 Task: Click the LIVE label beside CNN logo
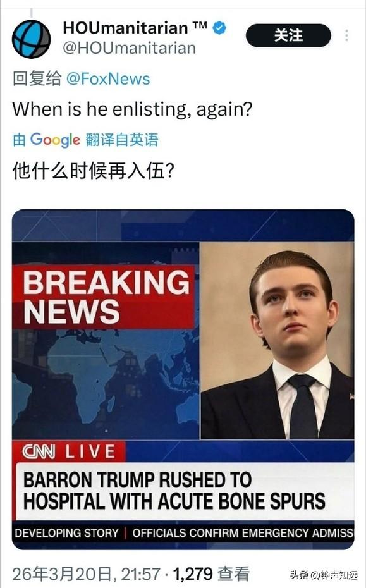click(90, 451)
